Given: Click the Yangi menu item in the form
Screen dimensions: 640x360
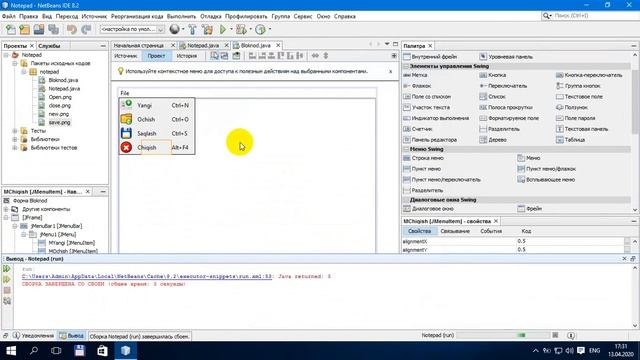Looking at the screenshot, I should point(157,105).
